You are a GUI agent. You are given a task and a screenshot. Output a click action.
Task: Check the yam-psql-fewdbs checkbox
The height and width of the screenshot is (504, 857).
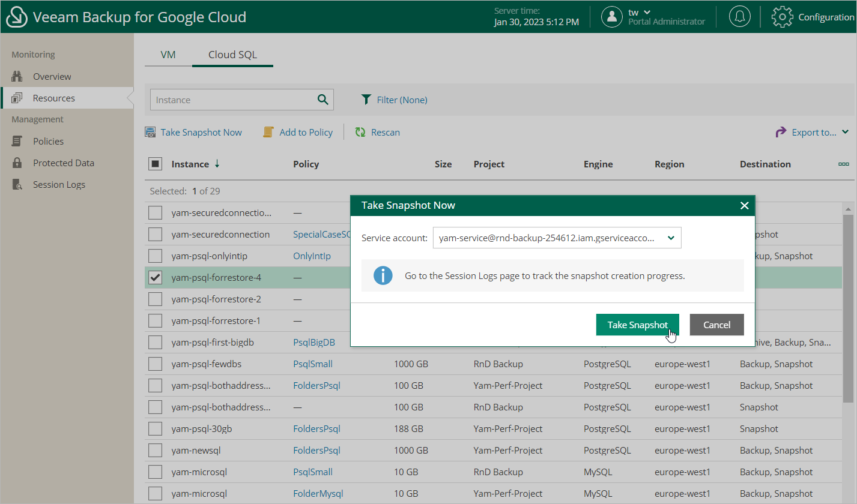(155, 364)
